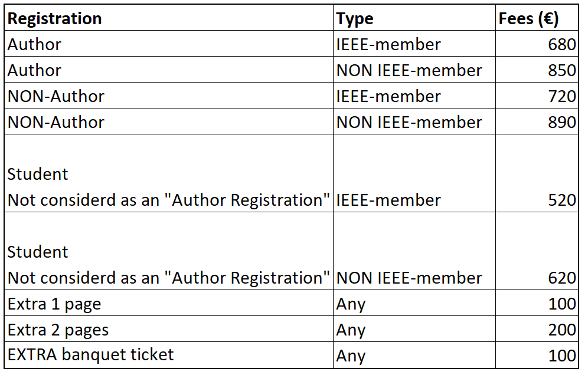Click NON IEEE-member type beside 620 fee
The width and height of the screenshot is (588, 375).
(x=414, y=251)
